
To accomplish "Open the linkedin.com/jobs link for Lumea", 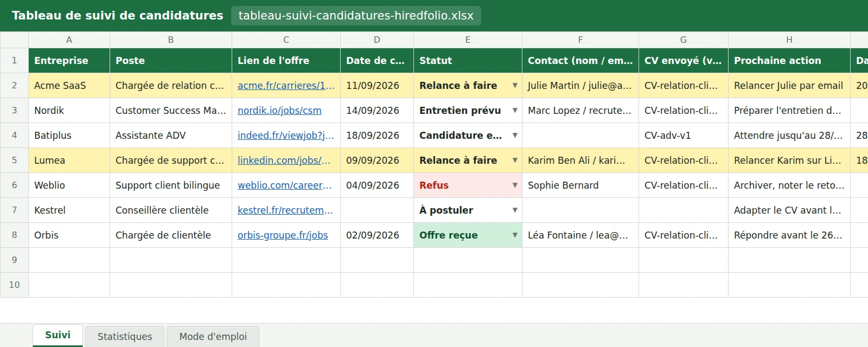I will pos(284,160).
